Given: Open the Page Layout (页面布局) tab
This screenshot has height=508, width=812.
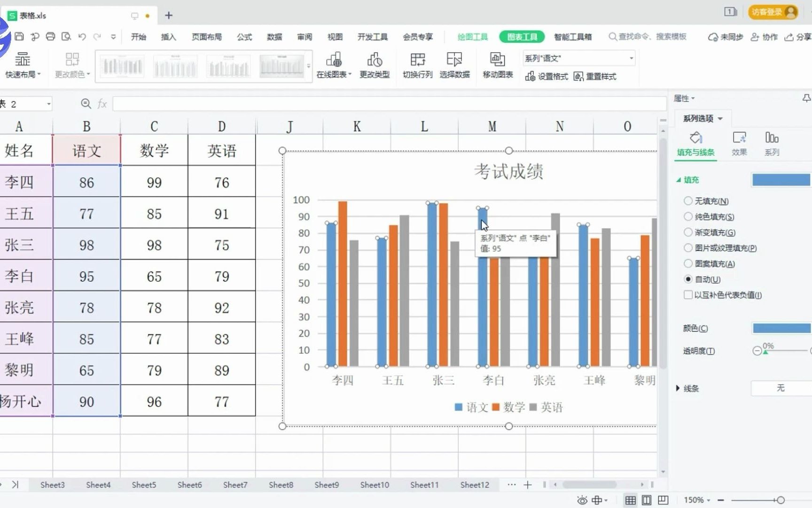Looking at the screenshot, I should 207,37.
